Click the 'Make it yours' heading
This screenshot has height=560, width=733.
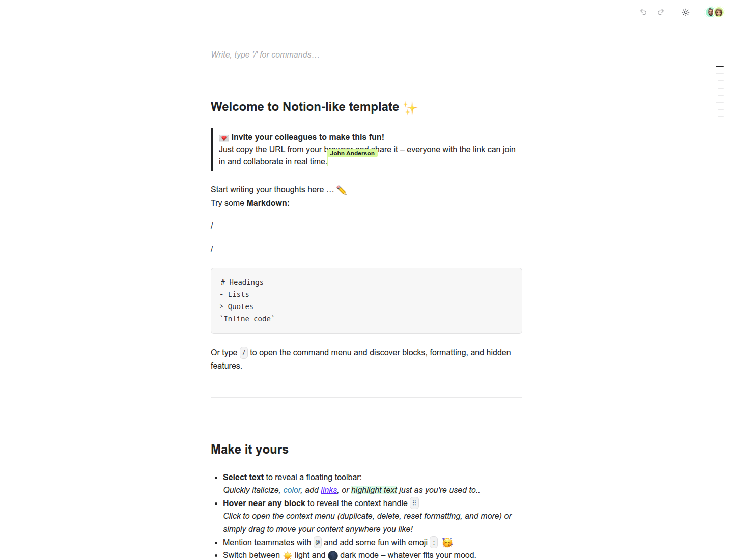(249, 450)
